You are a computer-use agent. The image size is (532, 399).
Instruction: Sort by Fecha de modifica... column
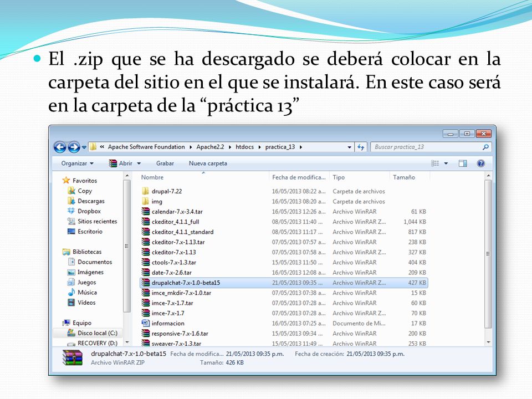[299, 177]
